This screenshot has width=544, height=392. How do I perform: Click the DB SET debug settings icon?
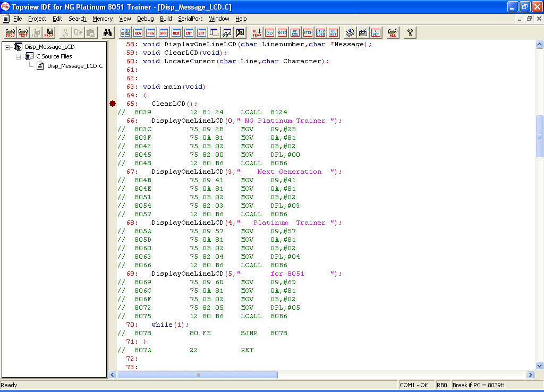point(333,32)
